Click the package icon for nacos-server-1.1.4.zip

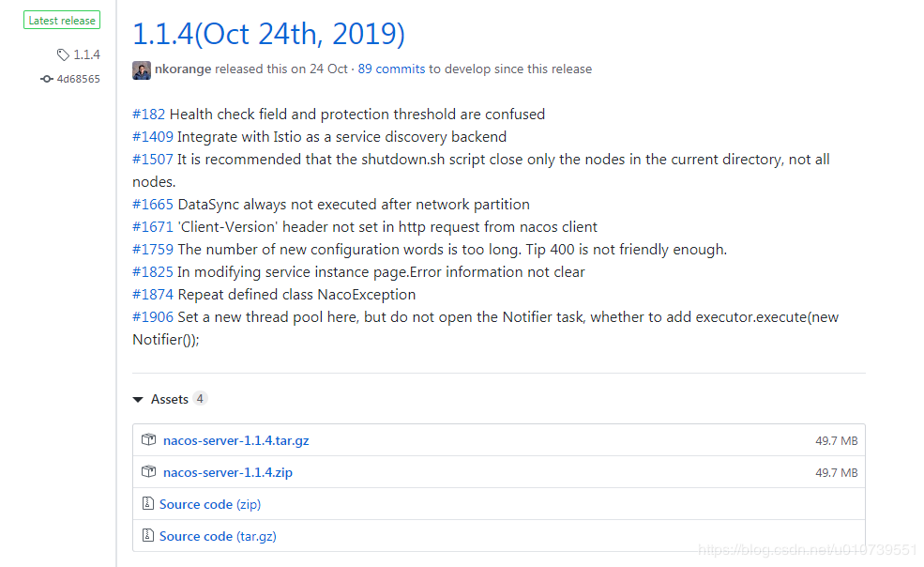148,472
